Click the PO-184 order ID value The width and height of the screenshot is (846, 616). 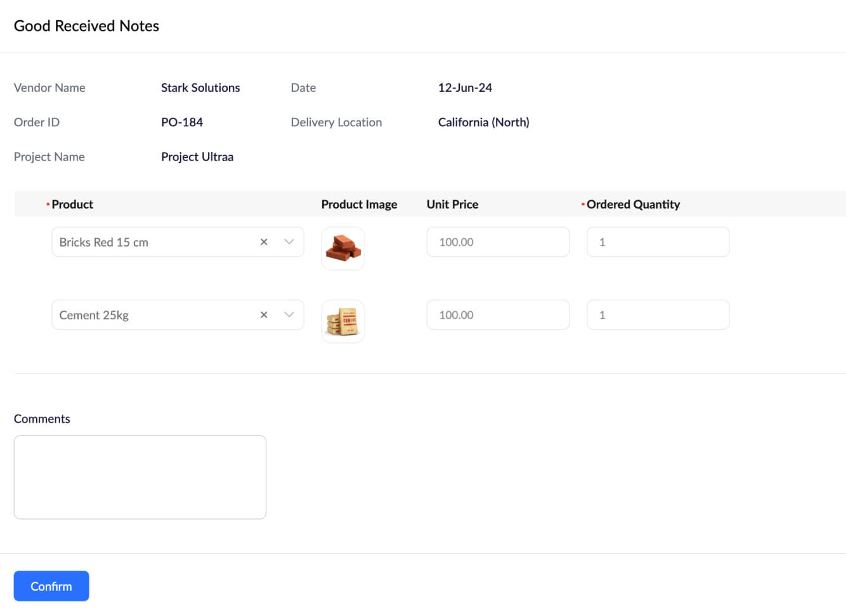coord(182,122)
